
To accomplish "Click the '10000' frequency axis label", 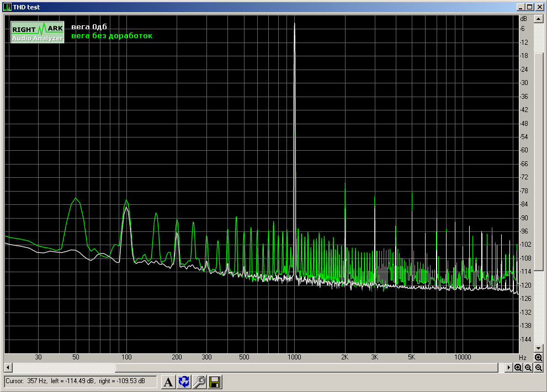I will click(463, 357).
